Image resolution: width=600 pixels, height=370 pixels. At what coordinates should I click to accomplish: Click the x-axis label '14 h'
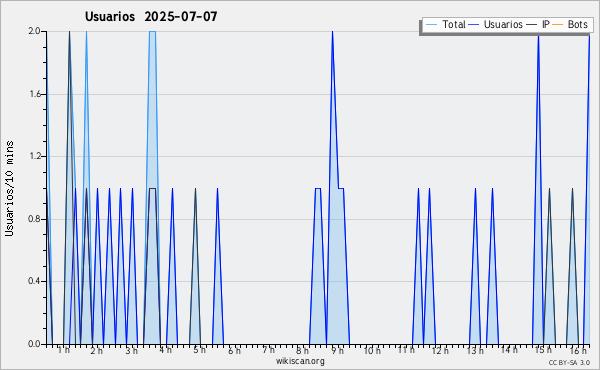pos(509,350)
